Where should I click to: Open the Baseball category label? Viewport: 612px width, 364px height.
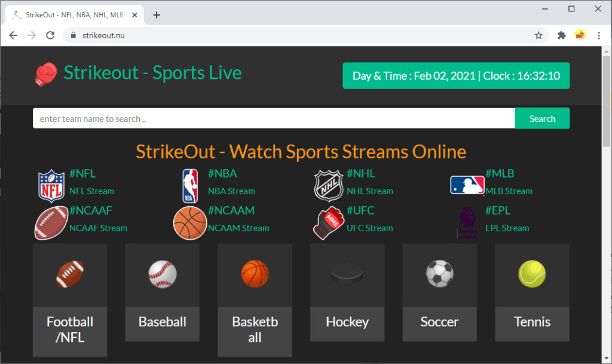coord(163,322)
